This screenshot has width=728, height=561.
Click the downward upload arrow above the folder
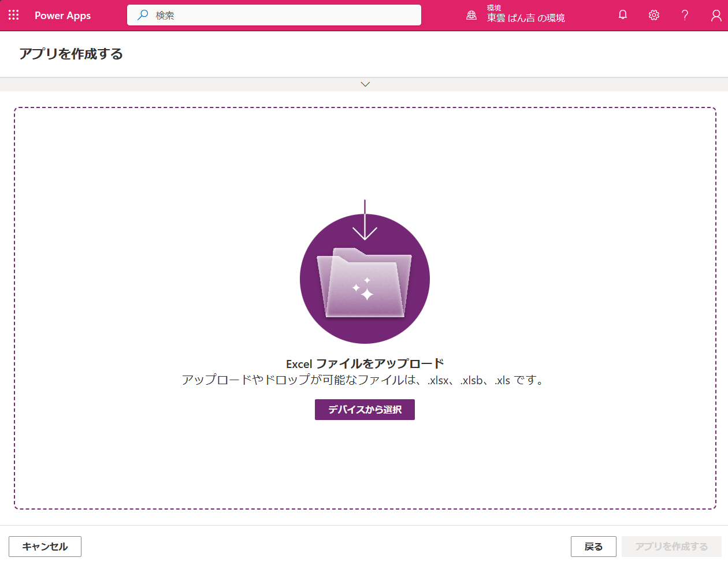[365, 220]
